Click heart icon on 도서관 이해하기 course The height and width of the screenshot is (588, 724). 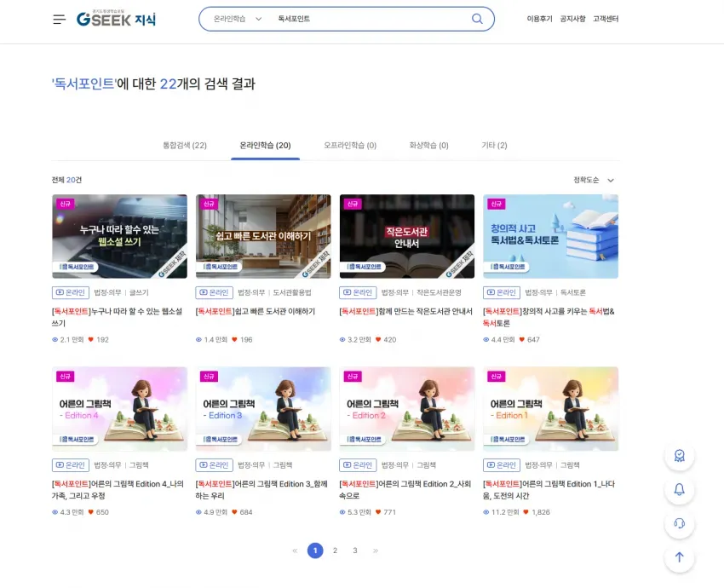[234, 339]
